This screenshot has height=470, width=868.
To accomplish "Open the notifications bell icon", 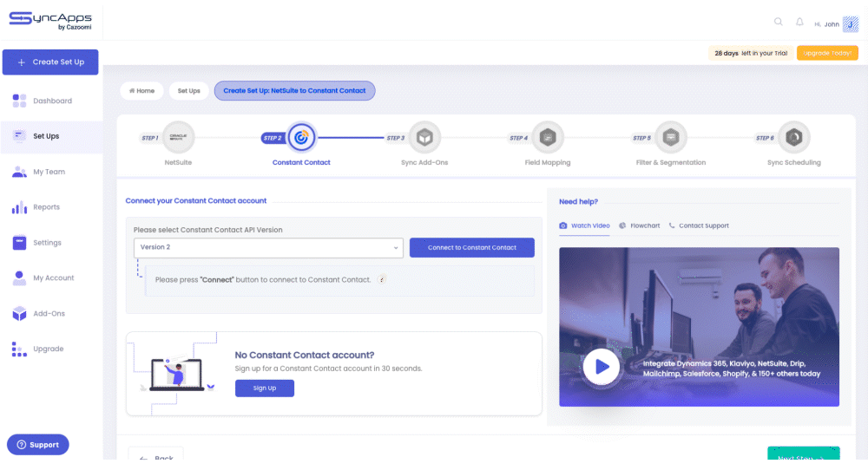I will [x=799, y=23].
